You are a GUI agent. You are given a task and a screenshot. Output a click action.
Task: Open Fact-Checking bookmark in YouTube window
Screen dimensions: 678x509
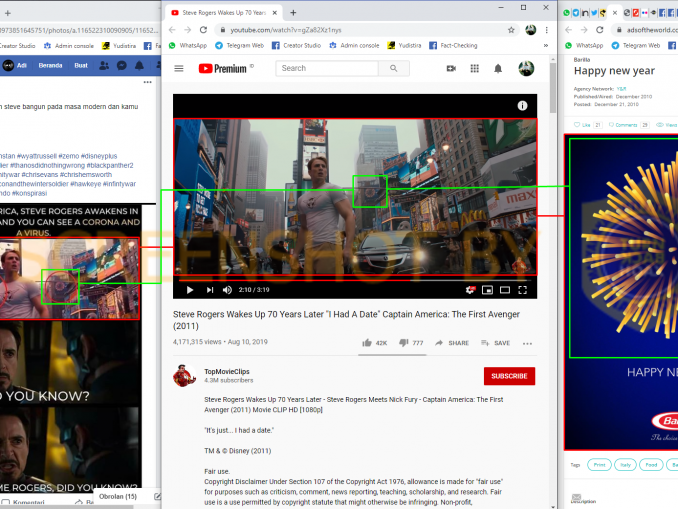[x=453, y=45]
